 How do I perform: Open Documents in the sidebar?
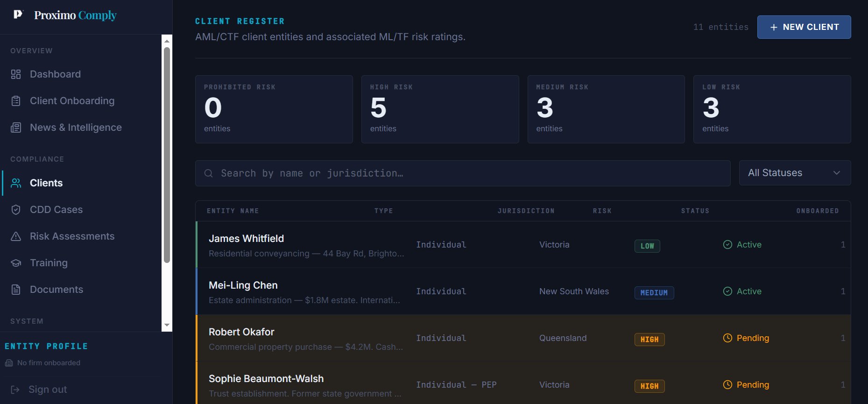click(x=56, y=290)
